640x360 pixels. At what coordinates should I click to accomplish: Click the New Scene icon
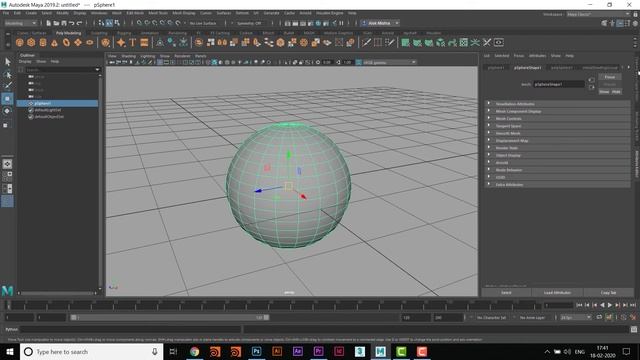pos(49,23)
